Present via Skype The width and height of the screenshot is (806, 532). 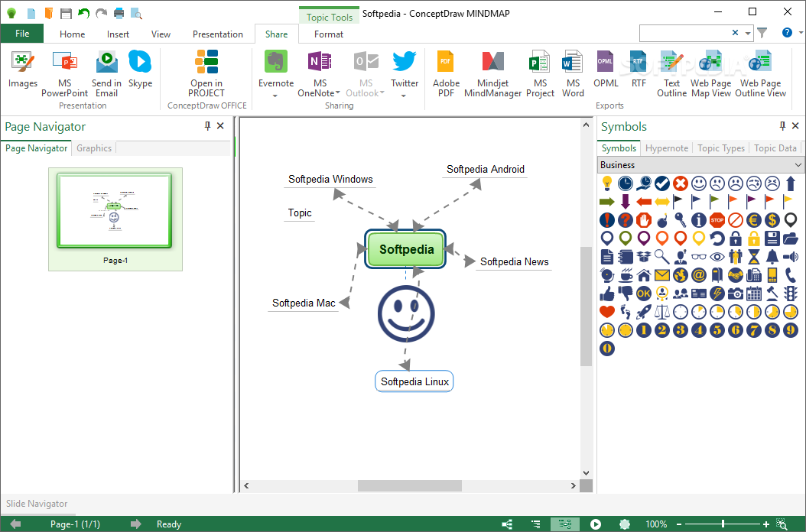pyautogui.click(x=140, y=70)
